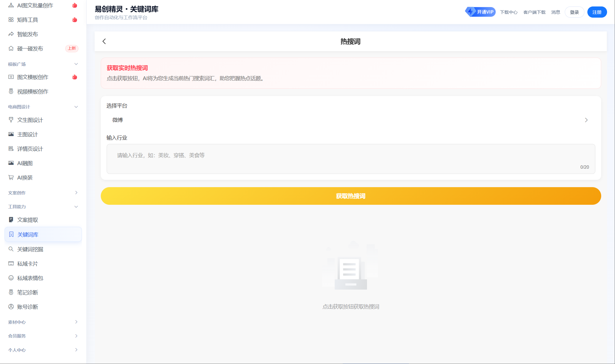Viewport: 615px width, 364px height.
Task: Collapse the 电商图设计 section
Action: [76, 107]
